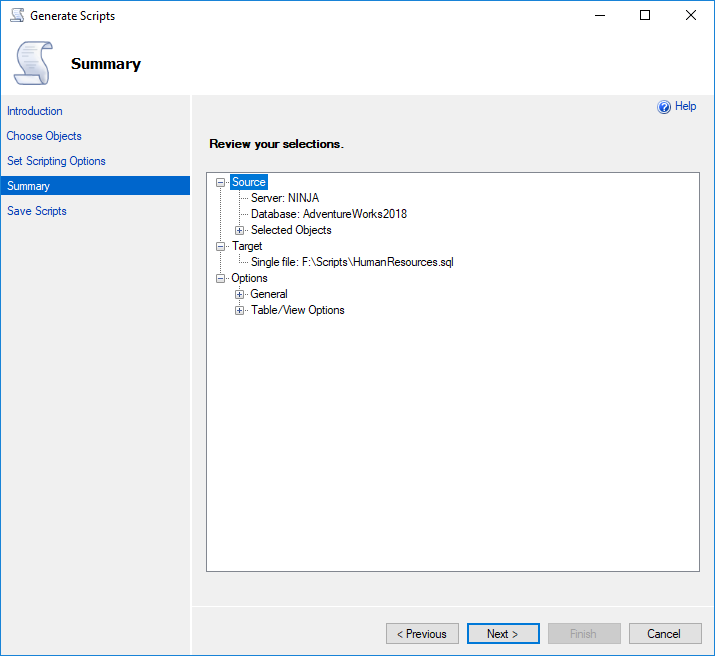Click the blue Help question mark icon
Image resolution: width=715 pixels, height=656 pixels.
click(663, 107)
